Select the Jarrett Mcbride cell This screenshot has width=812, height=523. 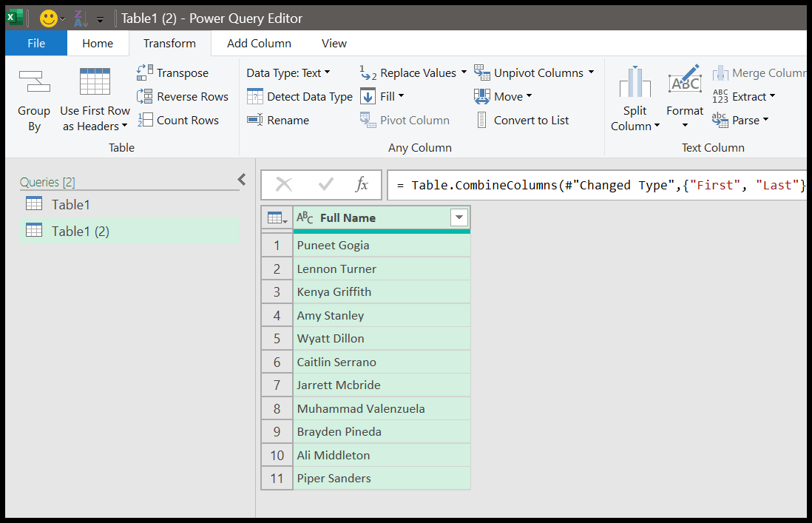point(382,385)
